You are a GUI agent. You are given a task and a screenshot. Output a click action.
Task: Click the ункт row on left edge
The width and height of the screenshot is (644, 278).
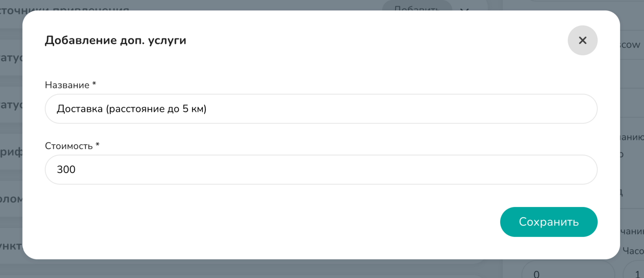pyautogui.click(x=11, y=246)
